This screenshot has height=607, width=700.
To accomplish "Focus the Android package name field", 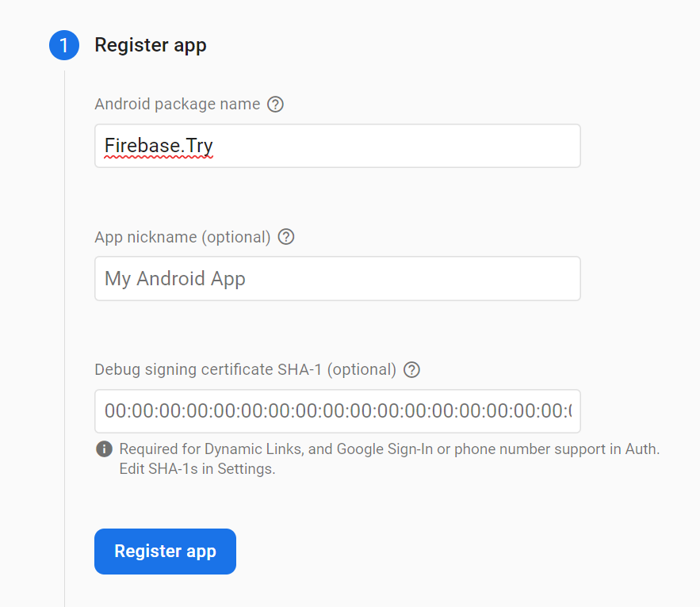I will (x=338, y=146).
